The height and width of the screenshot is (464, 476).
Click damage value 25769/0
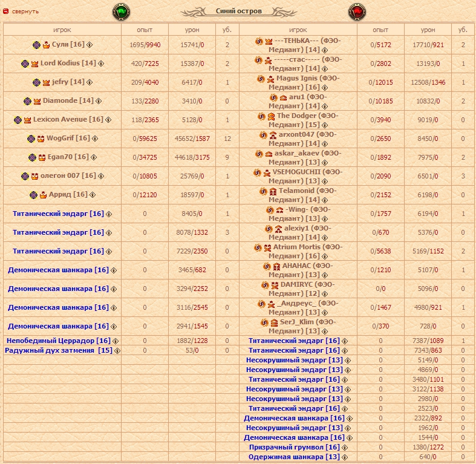192,176
